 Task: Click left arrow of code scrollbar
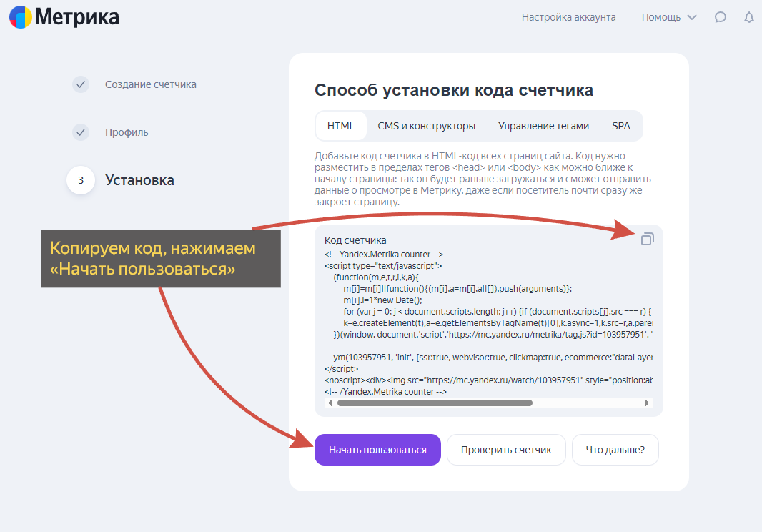pyautogui.click(x=330, y=403)
